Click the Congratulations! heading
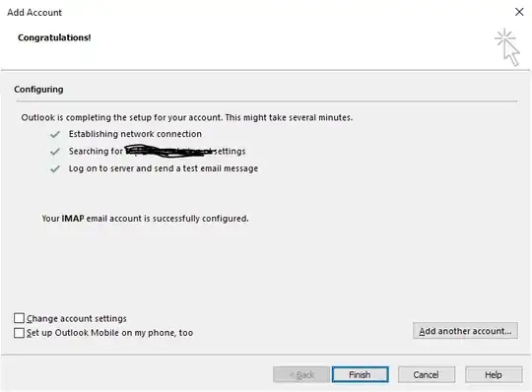This screenshot has width=532, height=392. (54, 37)
